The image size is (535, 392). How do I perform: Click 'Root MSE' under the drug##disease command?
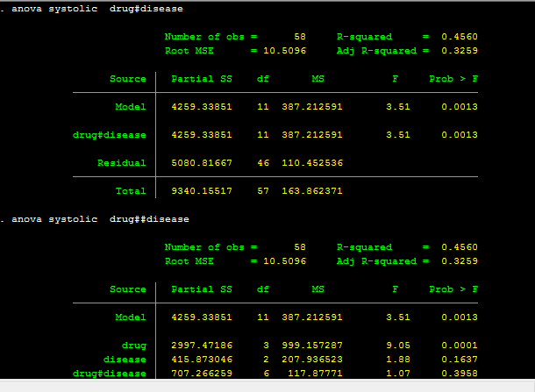point(189,261)
